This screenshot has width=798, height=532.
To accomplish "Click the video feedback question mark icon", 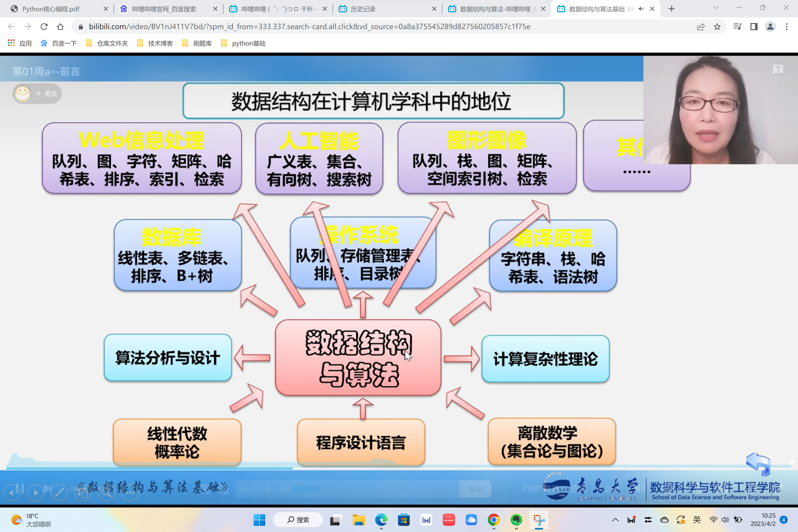I will (778, 70).
